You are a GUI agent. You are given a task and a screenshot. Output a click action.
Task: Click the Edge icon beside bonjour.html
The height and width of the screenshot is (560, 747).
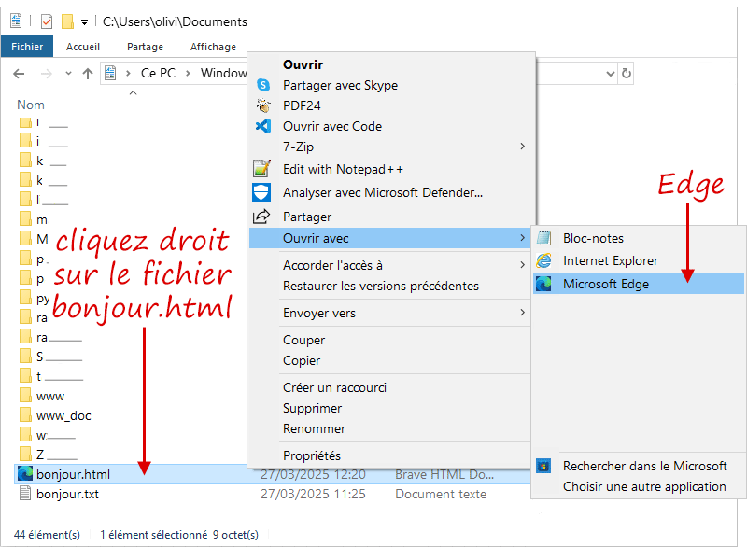pyautogui.click(x=25, y=474)
